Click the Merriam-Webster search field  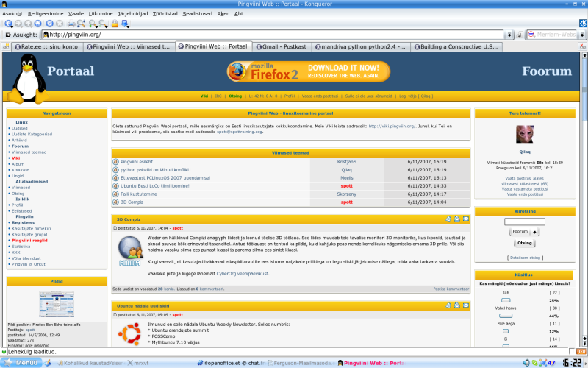click(x=556, y=35)
